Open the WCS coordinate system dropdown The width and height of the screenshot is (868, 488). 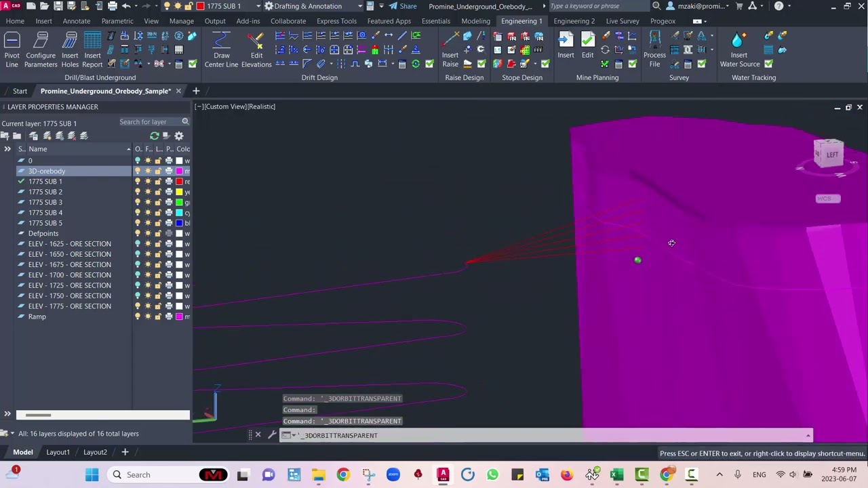click(828, 199)
